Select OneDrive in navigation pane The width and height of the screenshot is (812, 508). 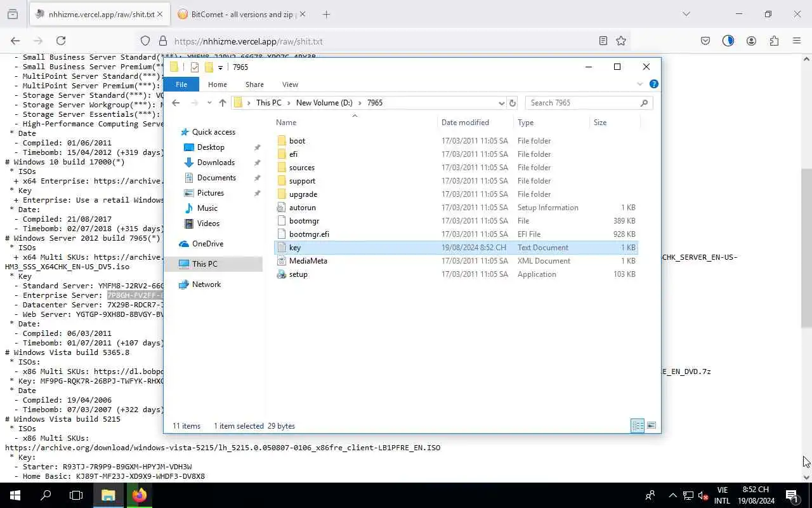point(207,244)
